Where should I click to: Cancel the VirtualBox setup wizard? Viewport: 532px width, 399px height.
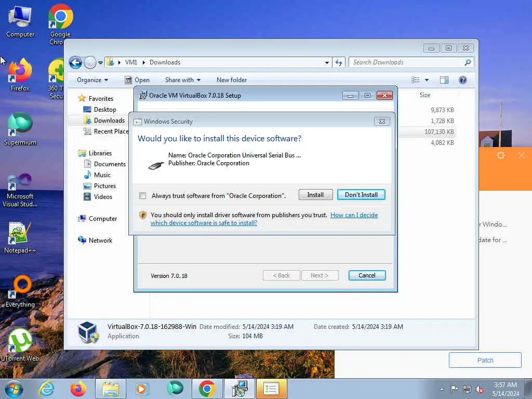coord(367,275)
